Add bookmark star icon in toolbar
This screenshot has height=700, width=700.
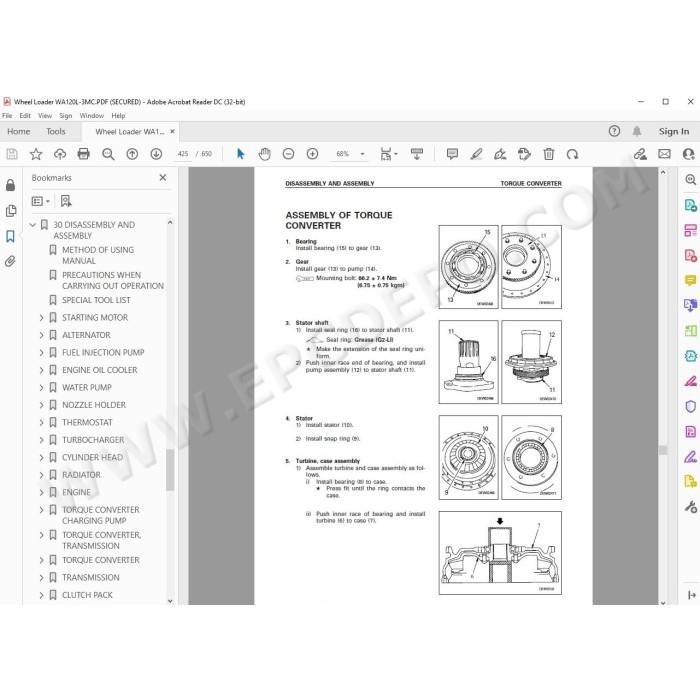(36, 154)
